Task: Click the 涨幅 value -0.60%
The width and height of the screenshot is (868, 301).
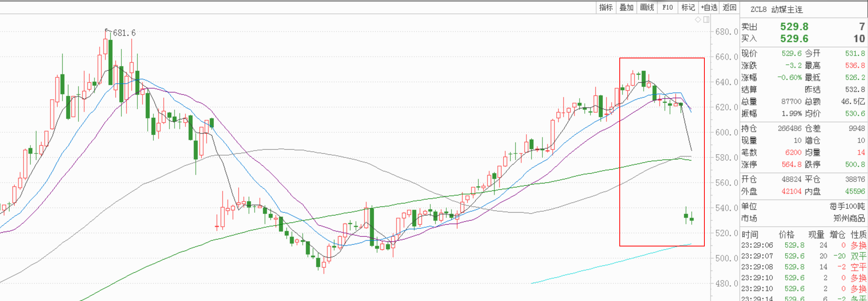Action: (790, 77)
